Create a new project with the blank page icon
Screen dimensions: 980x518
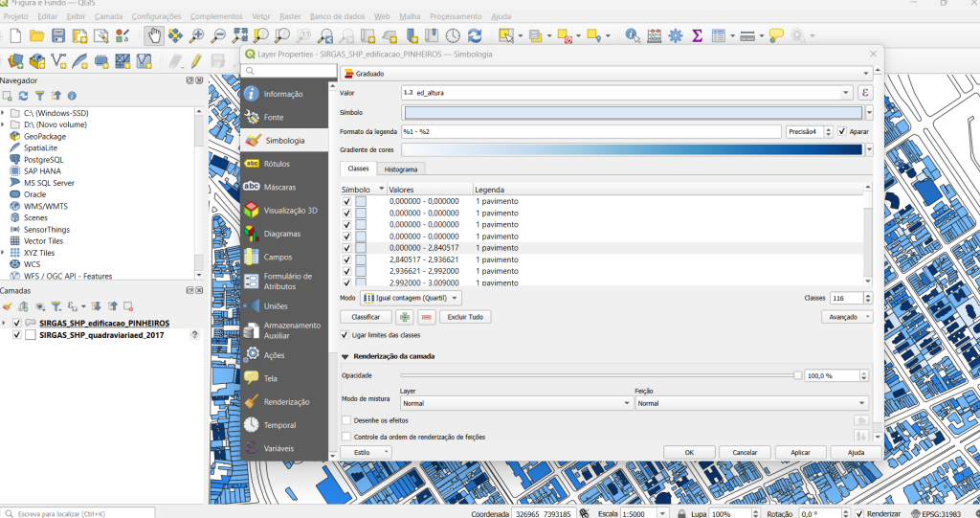pyautogui.click(x=15, y=35)
